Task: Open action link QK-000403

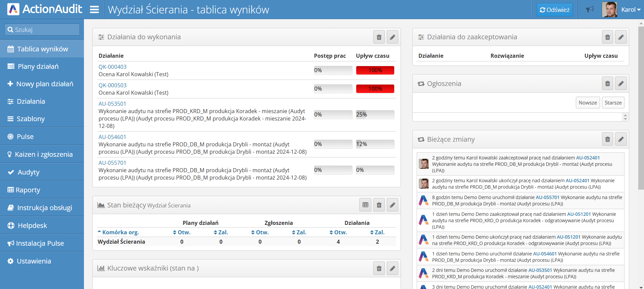Action: coord(112,67)
